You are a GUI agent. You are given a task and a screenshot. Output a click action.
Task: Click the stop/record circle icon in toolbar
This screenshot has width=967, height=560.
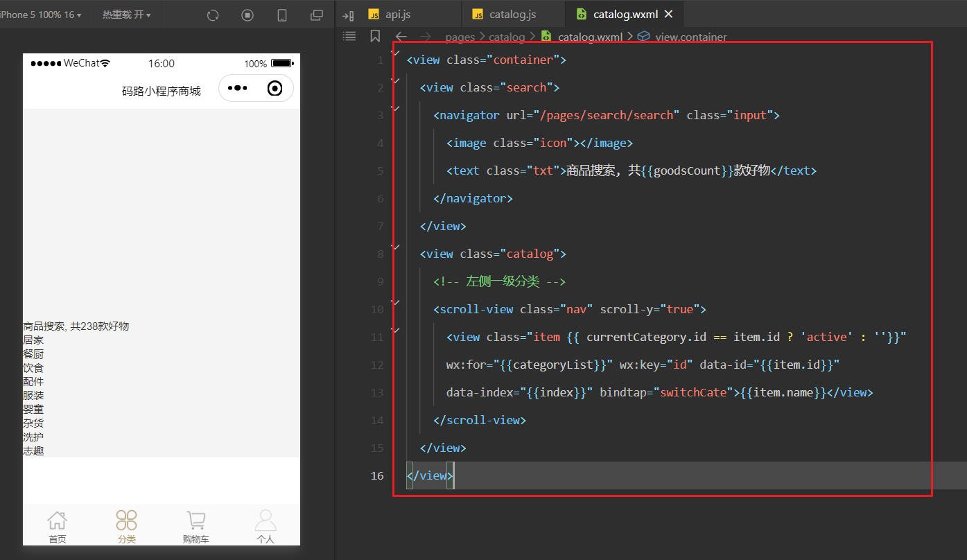click(247, 15)
